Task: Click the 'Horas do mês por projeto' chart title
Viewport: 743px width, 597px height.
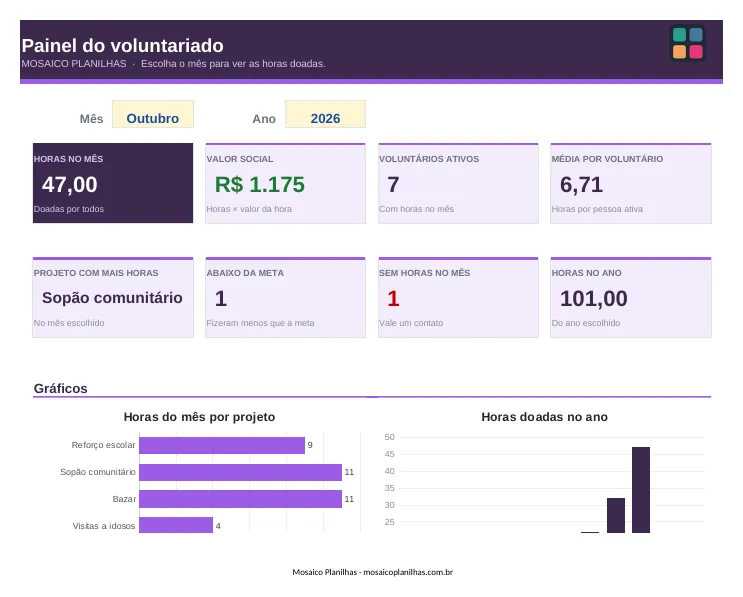Action: (199, 417)
